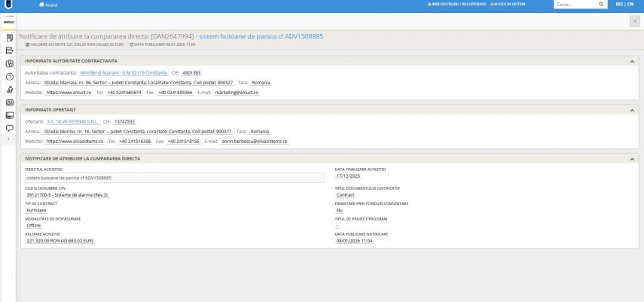Collapse the Notificare de Atribuire panel

[x=631, y=159]
